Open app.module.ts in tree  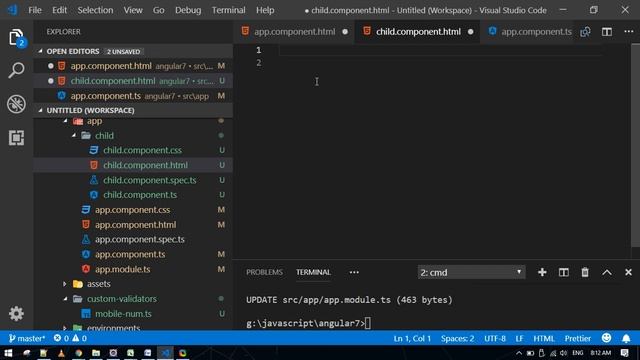click(x=122, y=269)
